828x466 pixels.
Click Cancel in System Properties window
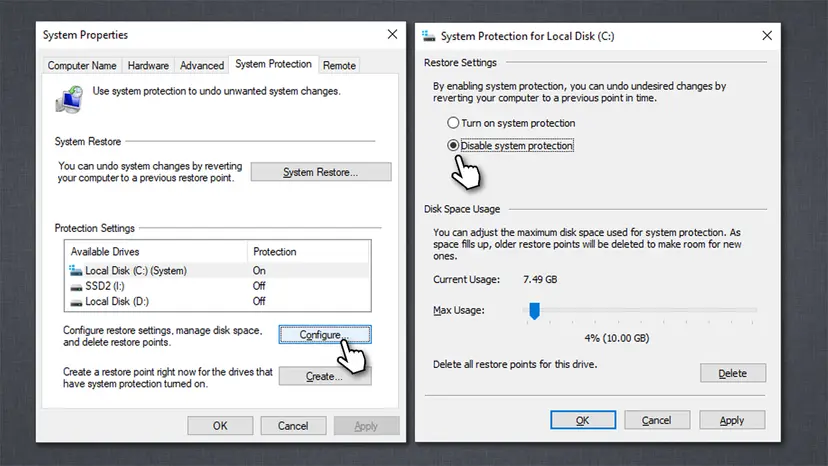pos(293,426)
